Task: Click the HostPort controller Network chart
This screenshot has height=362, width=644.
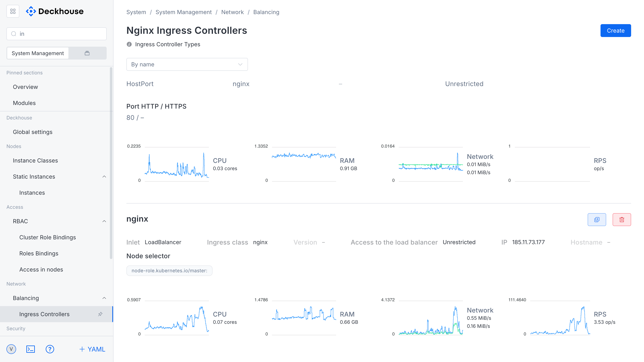Action: coord(431,164)
